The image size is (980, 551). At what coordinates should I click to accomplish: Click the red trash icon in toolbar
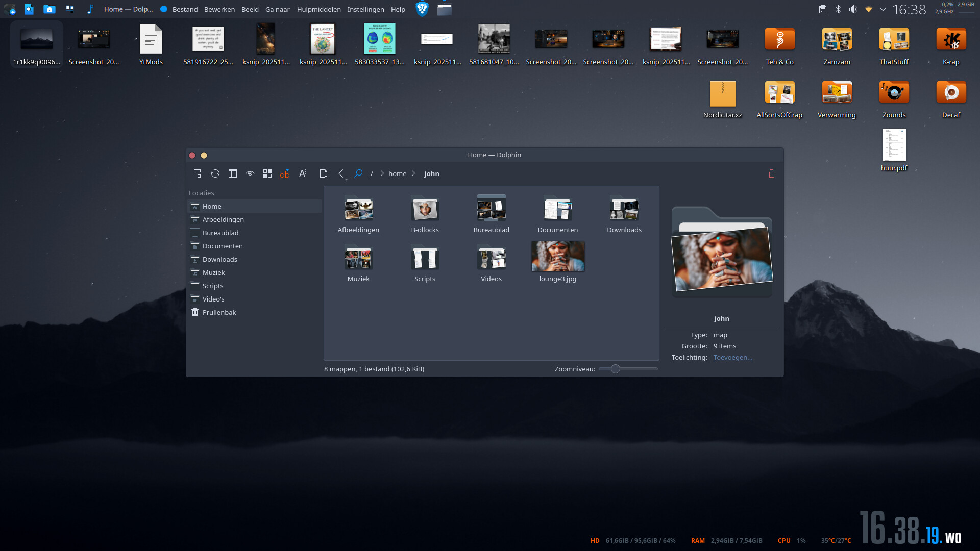point(772,173)
